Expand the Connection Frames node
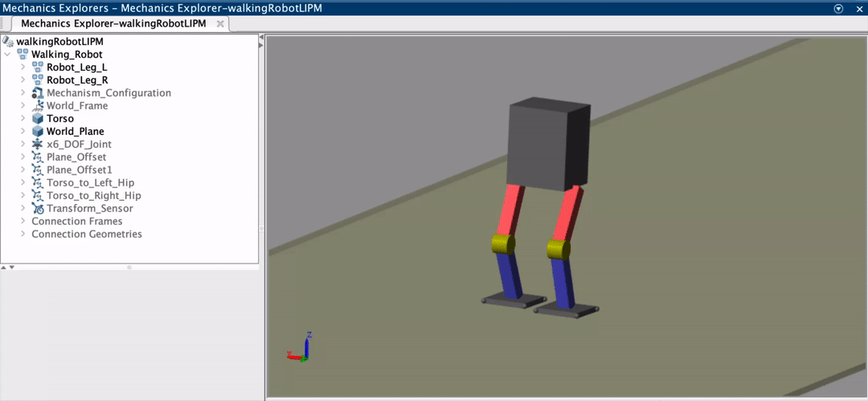868x401 pixels. tap(23, 221)
